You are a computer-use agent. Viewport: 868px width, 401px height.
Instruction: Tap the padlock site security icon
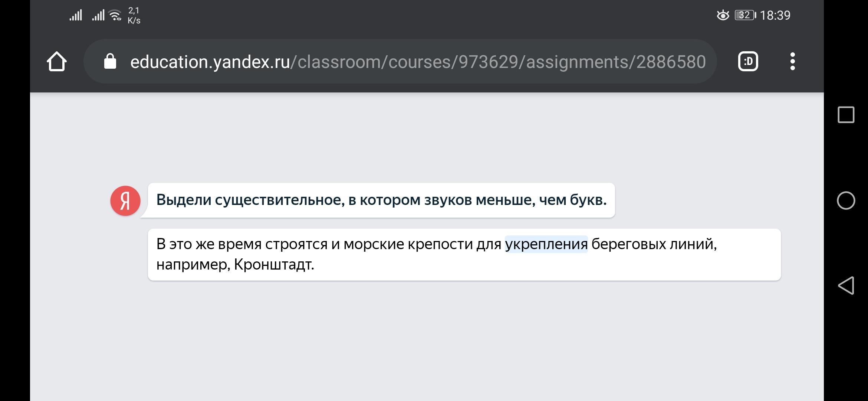pos(110,62)
